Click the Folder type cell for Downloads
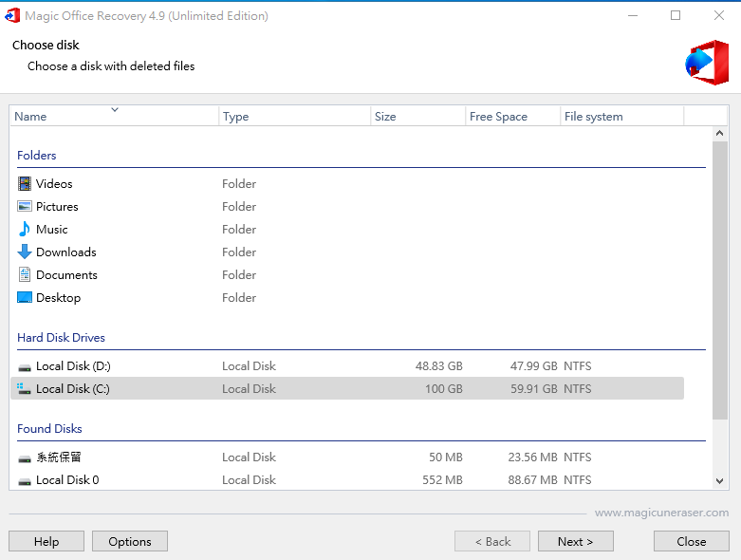Viewport: 741px width, 560px height. [x=239, y=252]
